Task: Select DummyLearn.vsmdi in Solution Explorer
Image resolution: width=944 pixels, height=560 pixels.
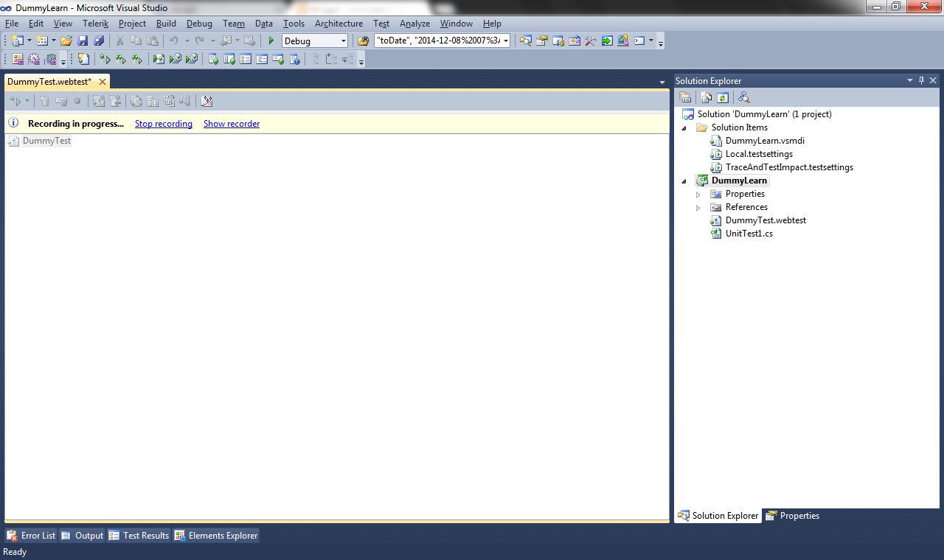Action: pos(765,141)
